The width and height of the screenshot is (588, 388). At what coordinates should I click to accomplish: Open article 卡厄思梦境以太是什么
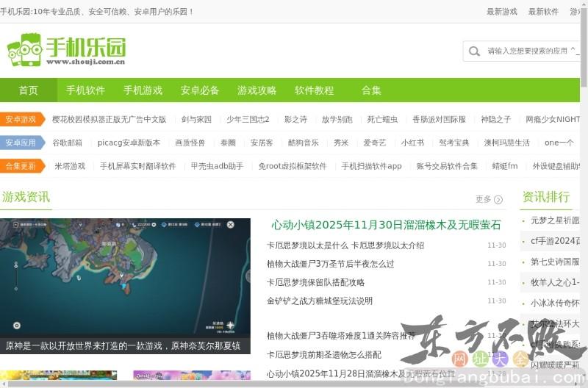pyautogui.click(x=345, y=245)
